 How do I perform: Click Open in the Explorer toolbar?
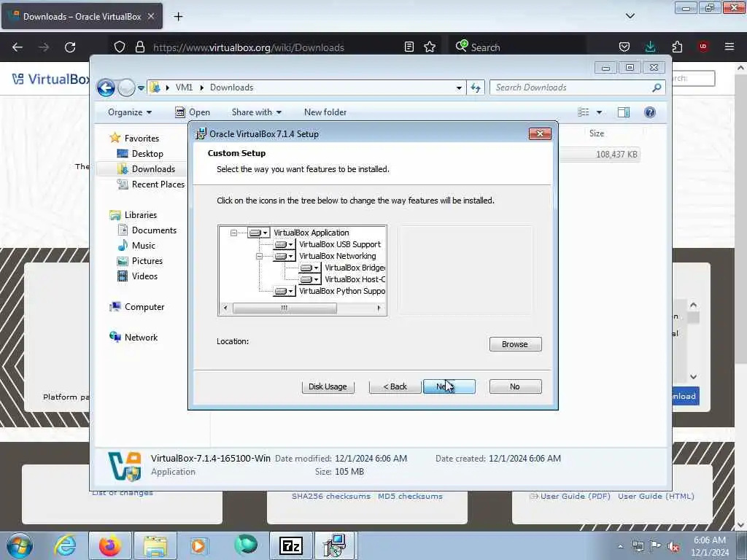coord(193,112)
